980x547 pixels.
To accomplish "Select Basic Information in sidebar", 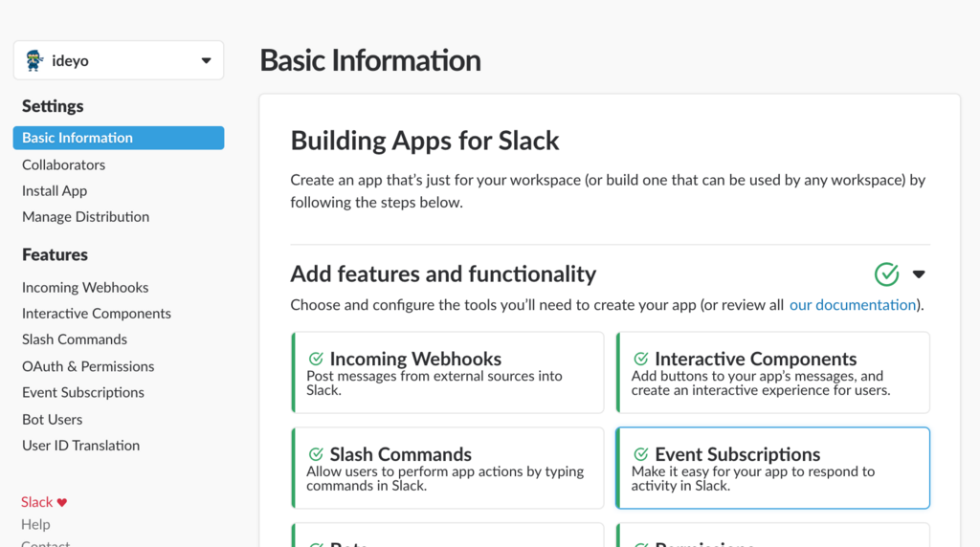I will click(x=118, y=138).
